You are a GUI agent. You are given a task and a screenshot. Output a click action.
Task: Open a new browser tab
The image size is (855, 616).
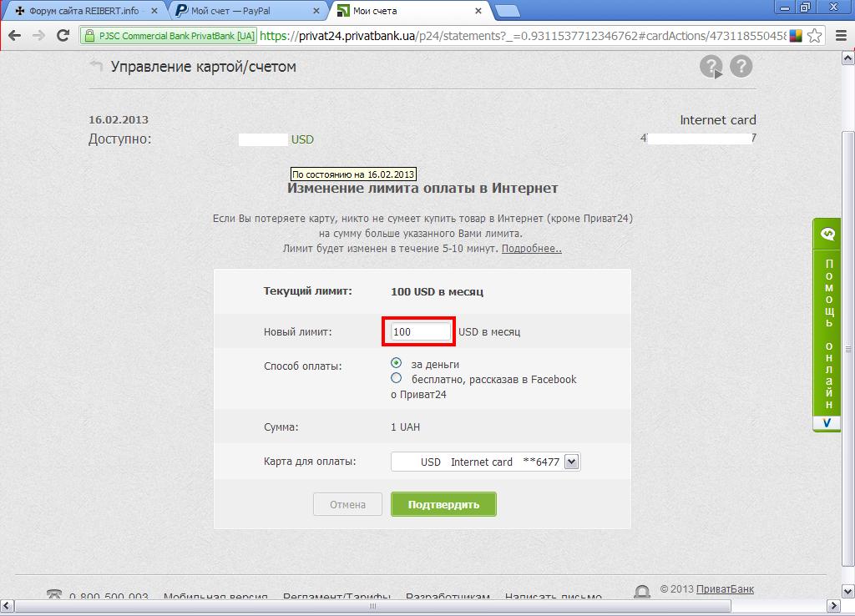(508, 11)
